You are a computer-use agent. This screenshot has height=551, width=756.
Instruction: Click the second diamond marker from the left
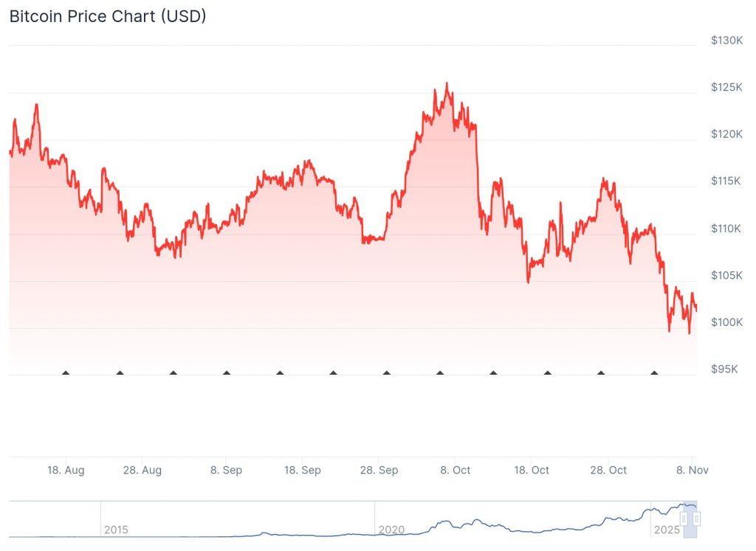(x=120, y=372)
